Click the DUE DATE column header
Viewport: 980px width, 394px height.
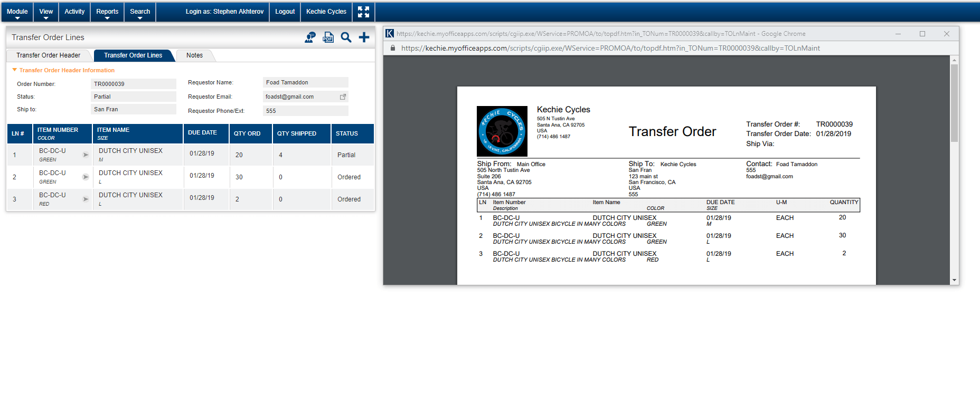(206, 133)
